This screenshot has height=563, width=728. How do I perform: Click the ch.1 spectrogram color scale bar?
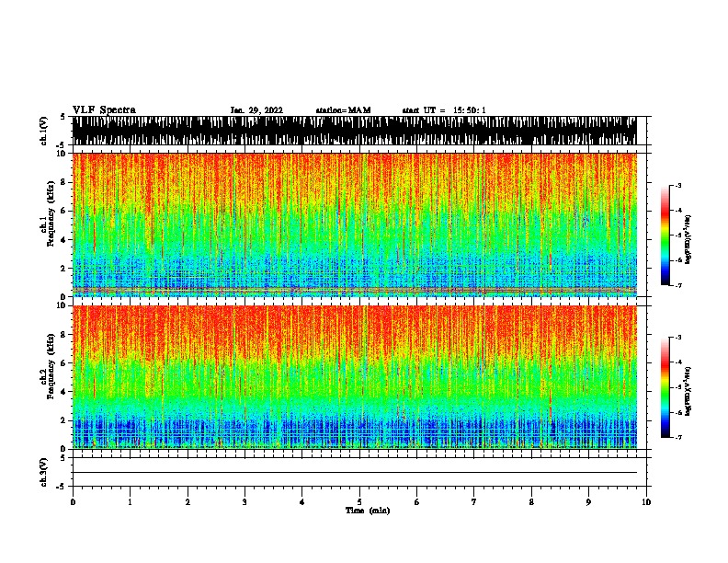[x=665, y=236]
